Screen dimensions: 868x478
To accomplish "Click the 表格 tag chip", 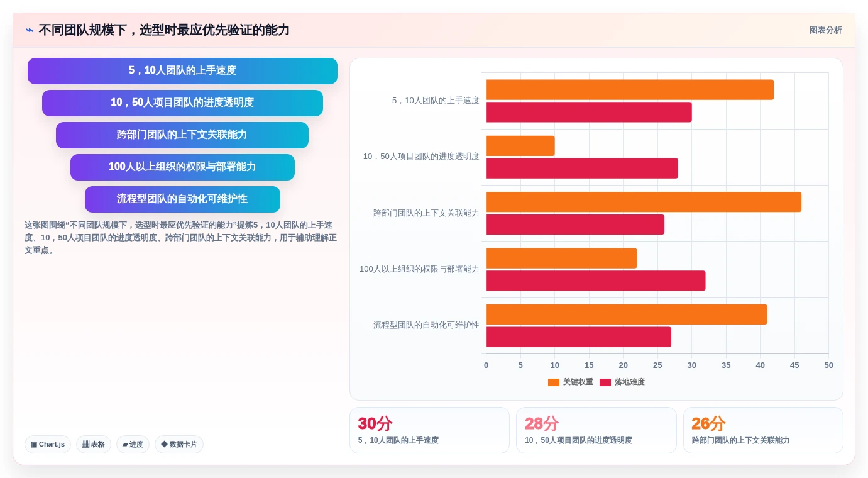I will point(94,445).
